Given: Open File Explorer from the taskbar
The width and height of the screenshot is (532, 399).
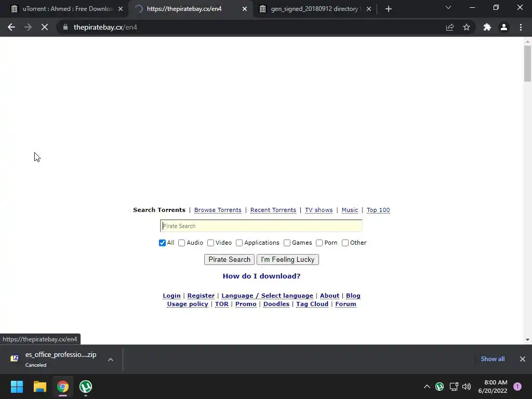Looking at the screenshot, I should (x=39, y=387).
